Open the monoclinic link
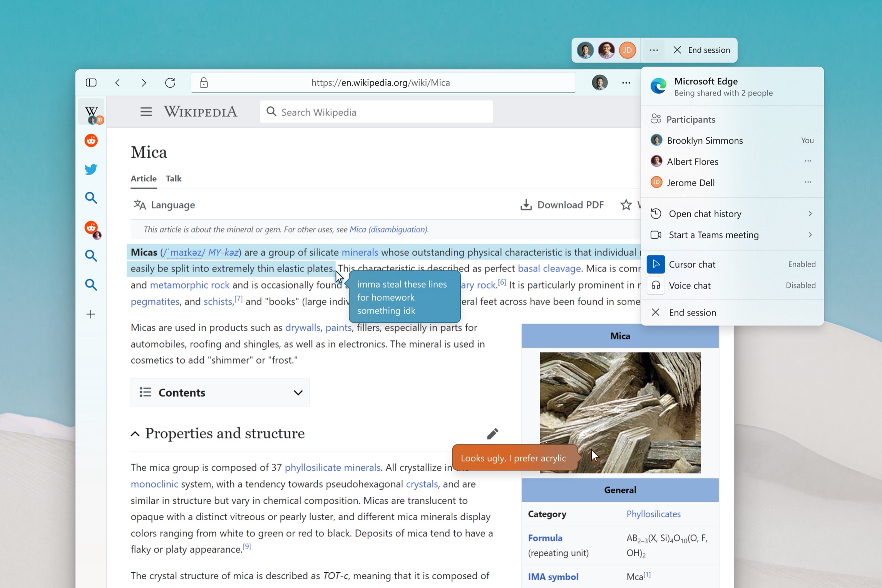The height and width of the screenshot is (588, 882). (x=154, y=484)
